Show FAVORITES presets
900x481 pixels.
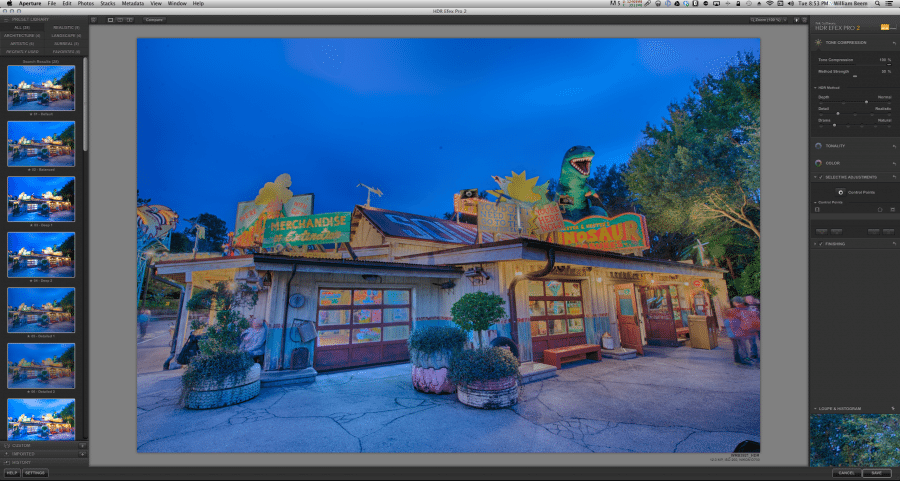(66, 52)
